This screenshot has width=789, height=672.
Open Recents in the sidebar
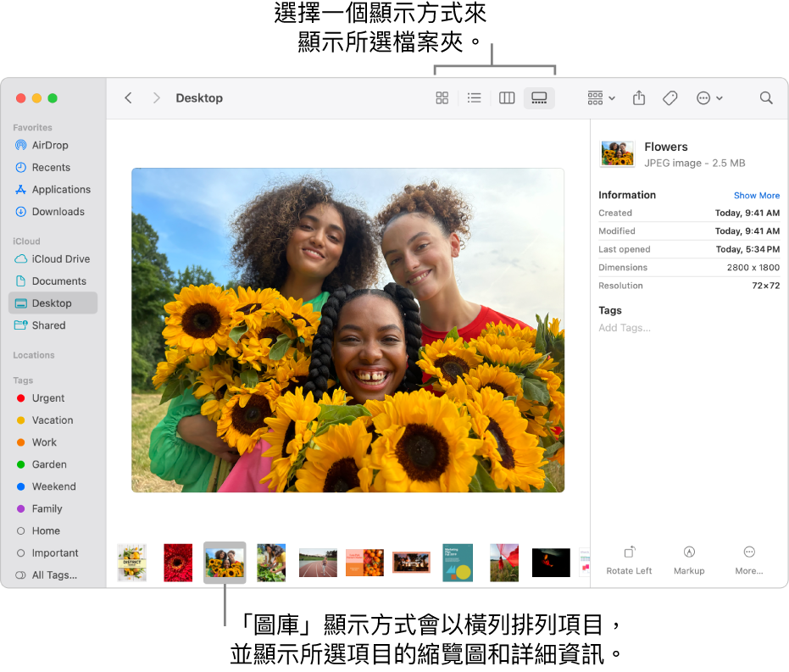coord(53,168)
